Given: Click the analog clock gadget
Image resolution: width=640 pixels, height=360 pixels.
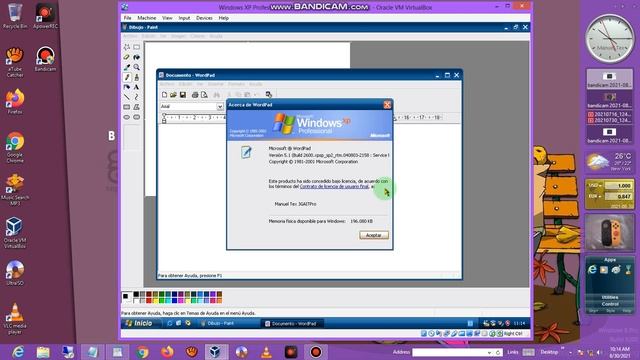Looking at the screenshot, I should [x=610, y=39].
